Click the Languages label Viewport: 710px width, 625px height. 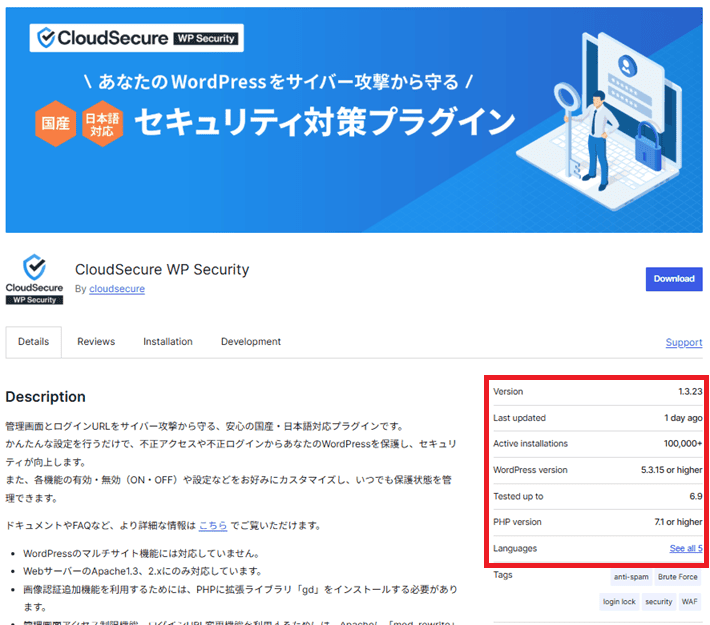tap(515, 548)
